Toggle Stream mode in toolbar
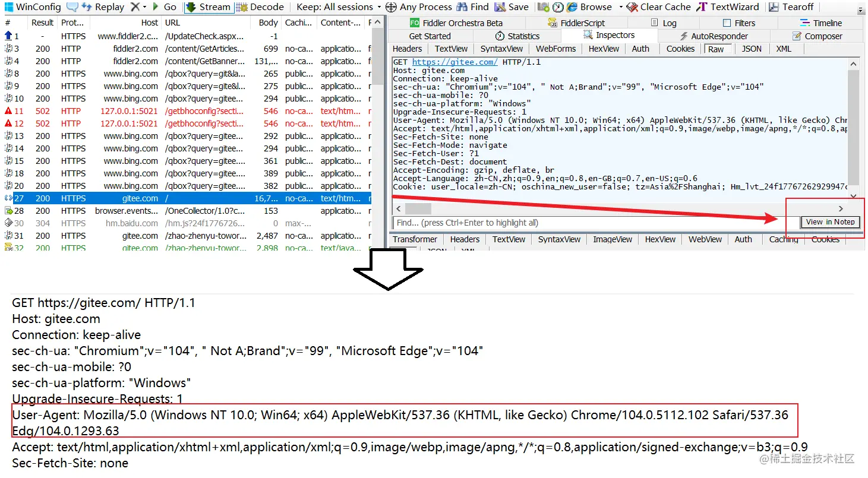 (208, 7)
